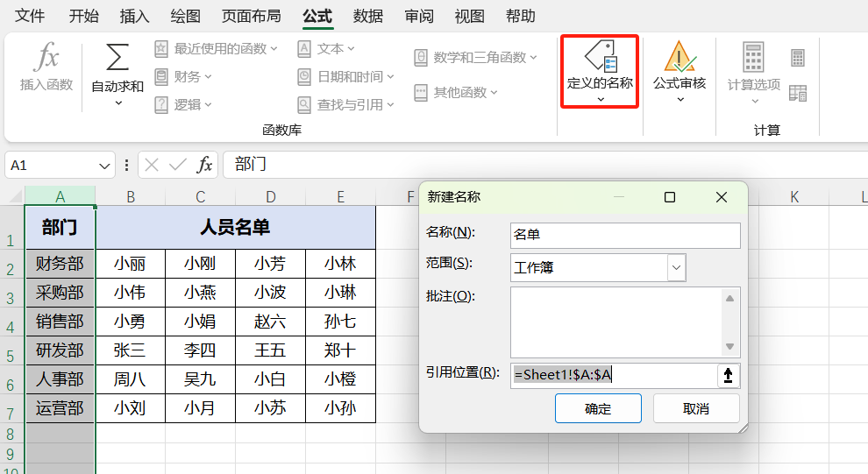
Task: Open the Lookup & Reference (查找与引用) dropdown
Action: pos(345,104)
